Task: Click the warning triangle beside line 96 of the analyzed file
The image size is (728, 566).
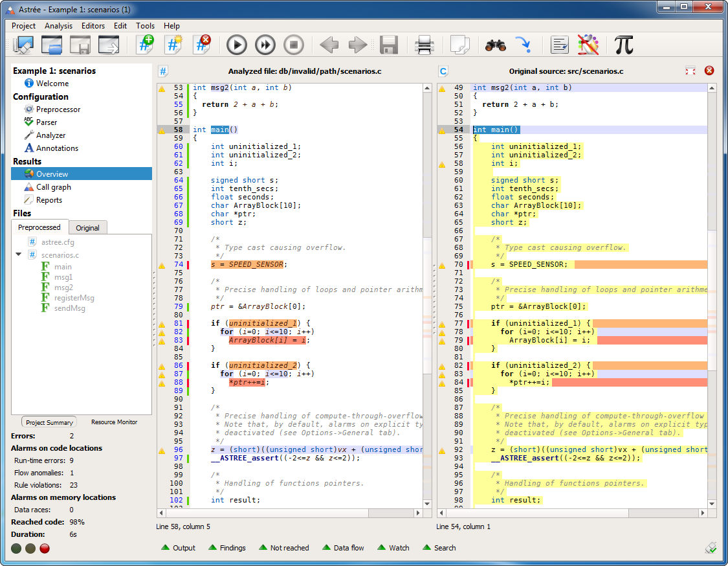Action: (162, 450)
